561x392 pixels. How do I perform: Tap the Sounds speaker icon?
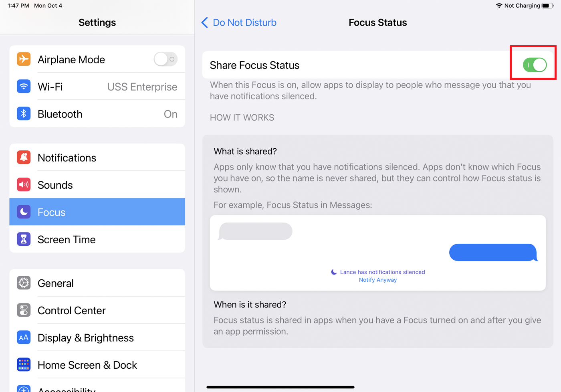24,184
